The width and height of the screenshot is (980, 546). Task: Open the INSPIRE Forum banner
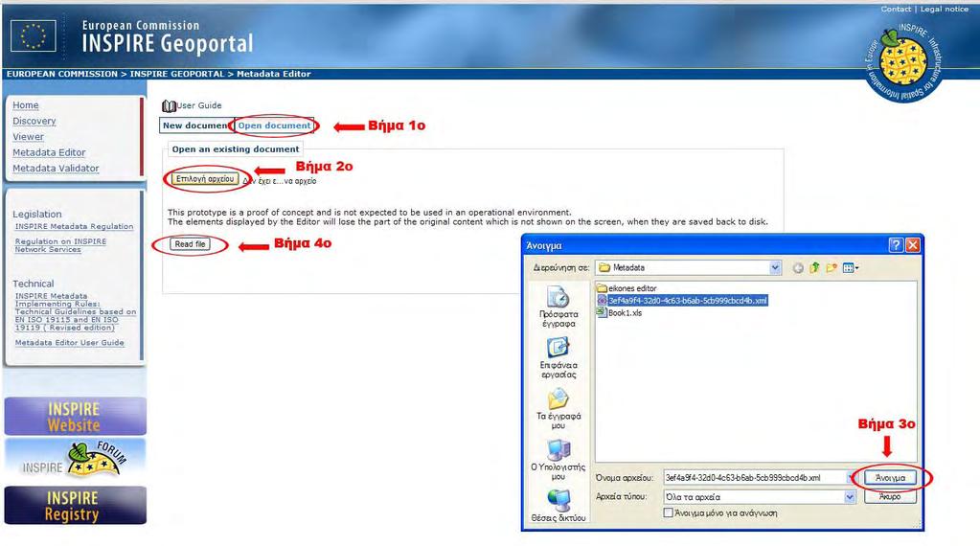coord(75,459)
